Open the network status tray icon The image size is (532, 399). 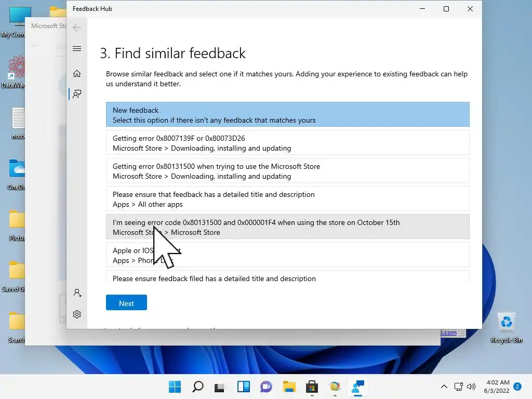pyautogui.click(x=459, y=387)
